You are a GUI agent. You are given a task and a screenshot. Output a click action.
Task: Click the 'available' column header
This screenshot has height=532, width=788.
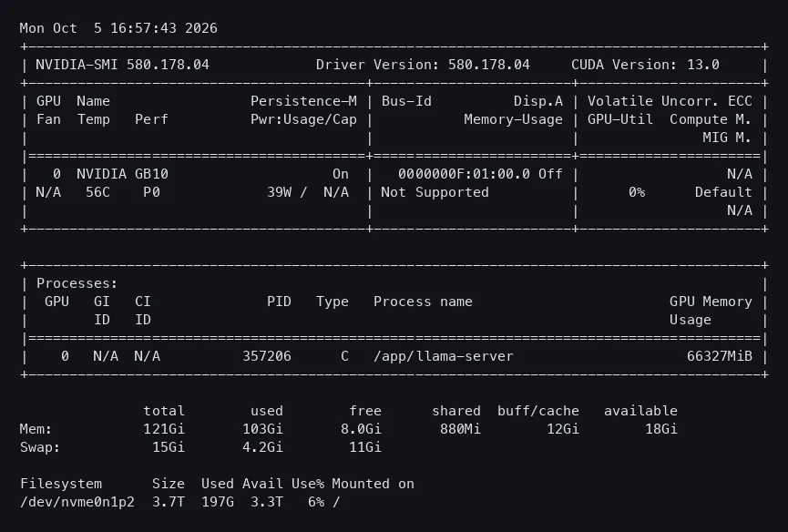pyautogui.click(x=640, y=411)
